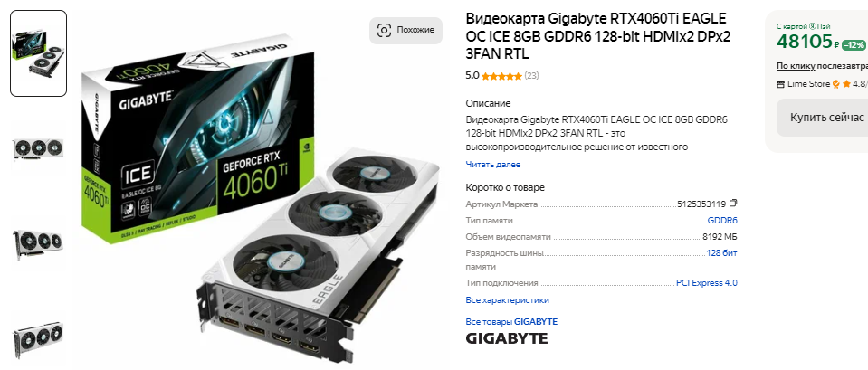Select the first thumbnail showing box and card
Screen dimensions: 868x370
(x=39, y=53)
